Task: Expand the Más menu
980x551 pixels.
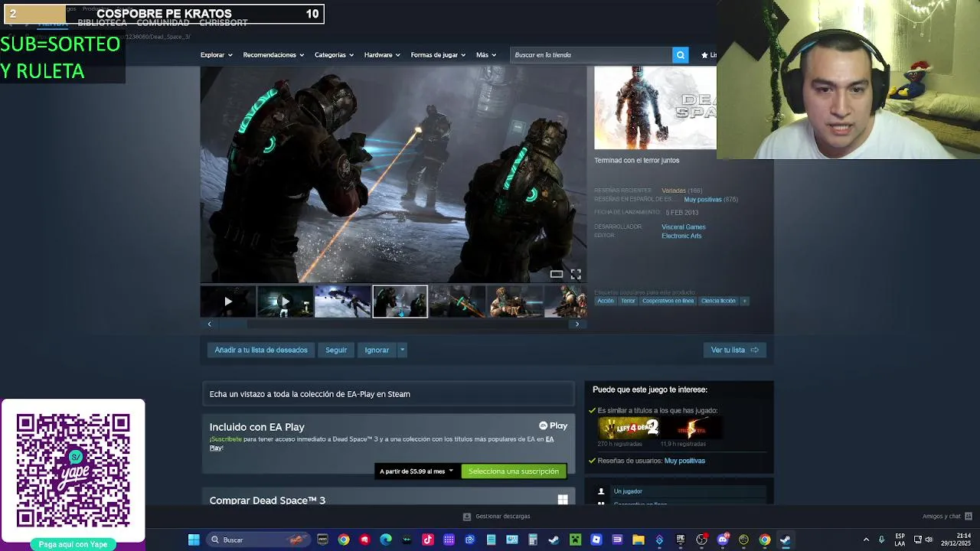Action: [x=486, y=55]
